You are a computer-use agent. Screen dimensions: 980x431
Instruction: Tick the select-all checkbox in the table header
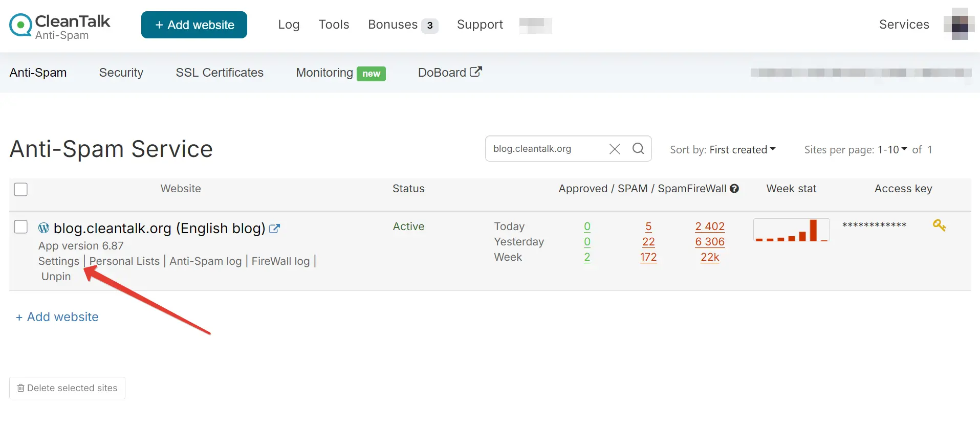21,189
